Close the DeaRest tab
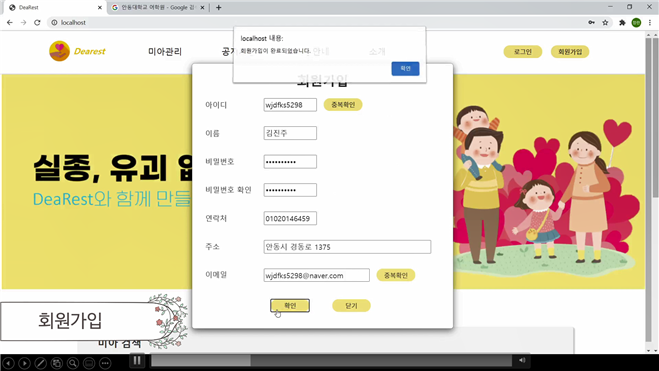The width and height of the screenshot is (659, 371). tap(100, 8)
